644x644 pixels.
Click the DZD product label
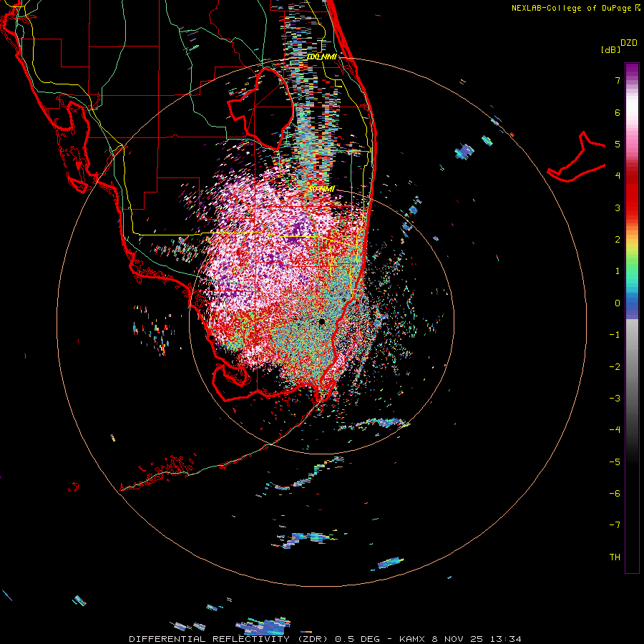pyautogui.click(x=629, y=43)
